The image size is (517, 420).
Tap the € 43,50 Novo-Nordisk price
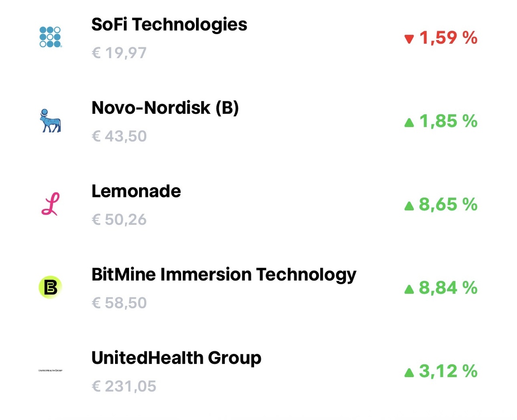pyautogui.click(x=119, y=136)
